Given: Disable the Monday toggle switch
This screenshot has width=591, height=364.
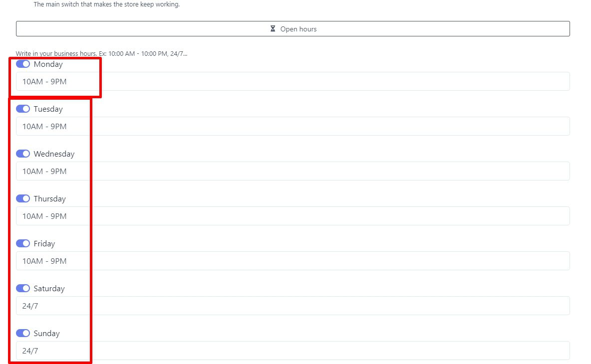Looking at the screenshot, I should point(23,64).
